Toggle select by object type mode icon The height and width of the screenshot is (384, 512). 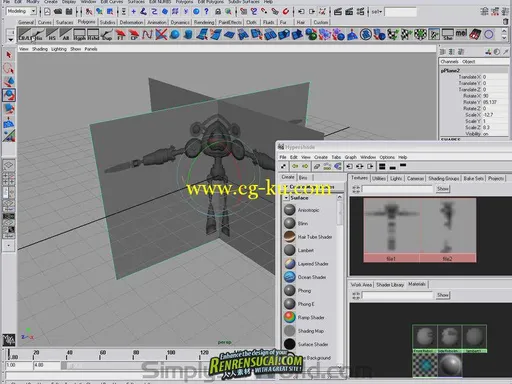pyautogui.click(x=99, y=12)
